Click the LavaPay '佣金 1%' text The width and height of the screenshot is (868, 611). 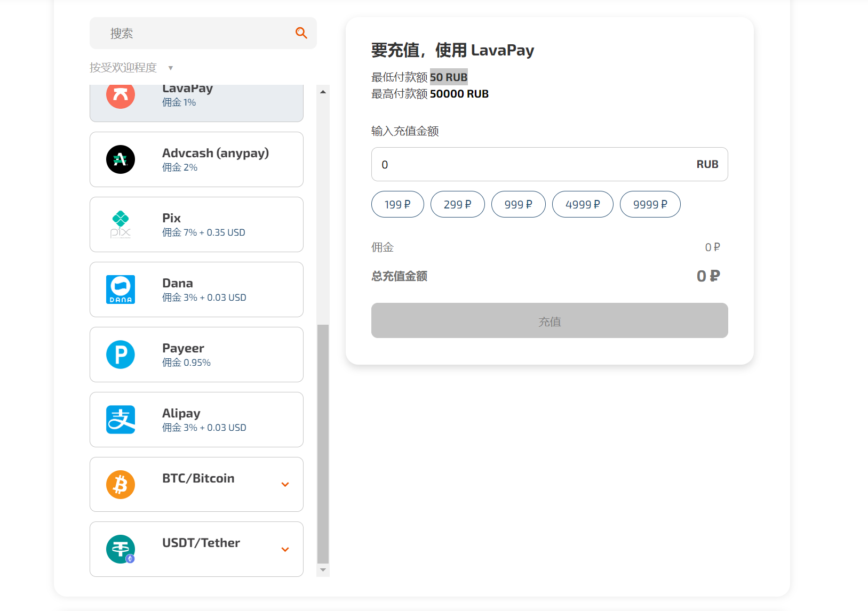click(x=179, y=102)
